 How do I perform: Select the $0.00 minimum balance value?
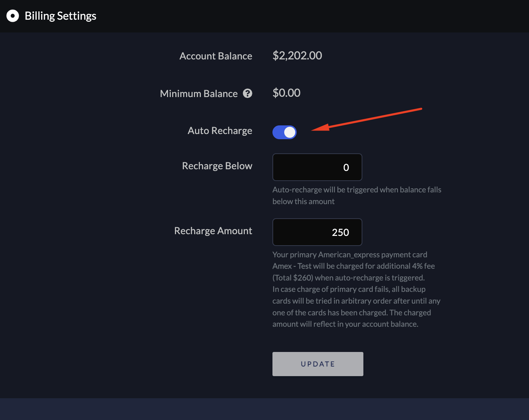(286, 93)
